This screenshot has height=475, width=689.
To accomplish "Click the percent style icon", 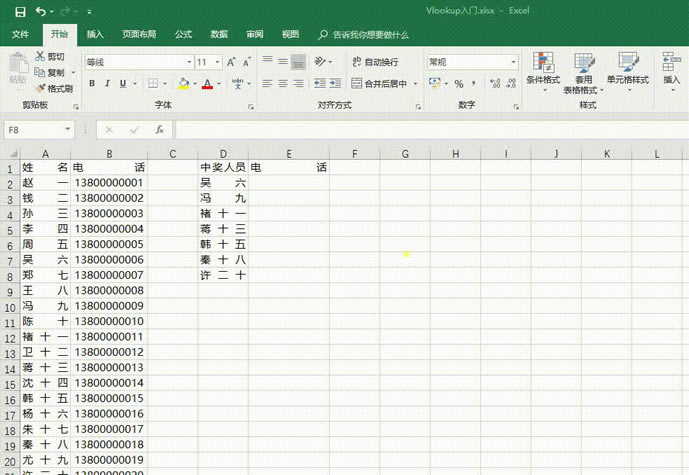I will point(459,83).
